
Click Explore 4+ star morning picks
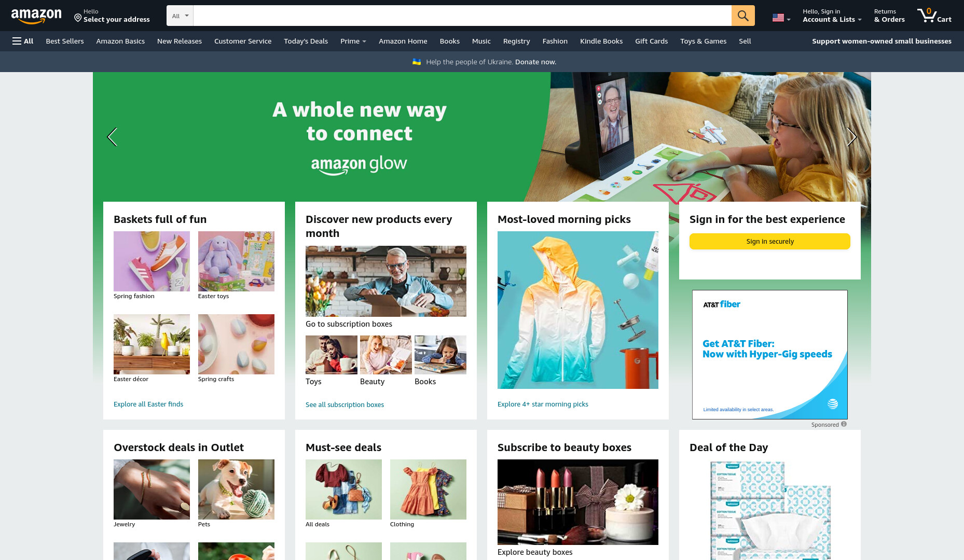[543, 404]
